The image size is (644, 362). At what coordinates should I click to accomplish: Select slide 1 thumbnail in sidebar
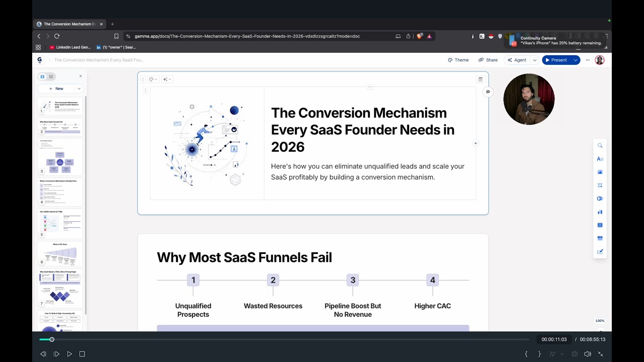60,107
